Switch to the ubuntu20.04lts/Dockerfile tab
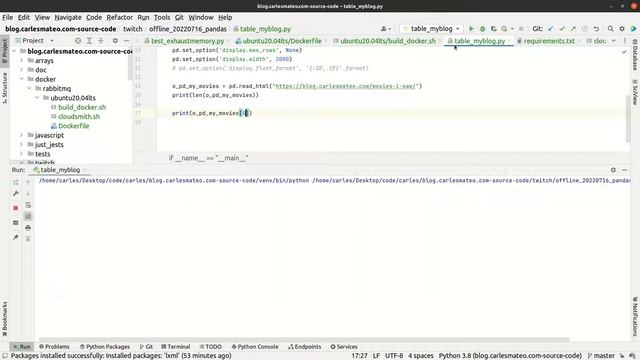 [x=282, y=41]
